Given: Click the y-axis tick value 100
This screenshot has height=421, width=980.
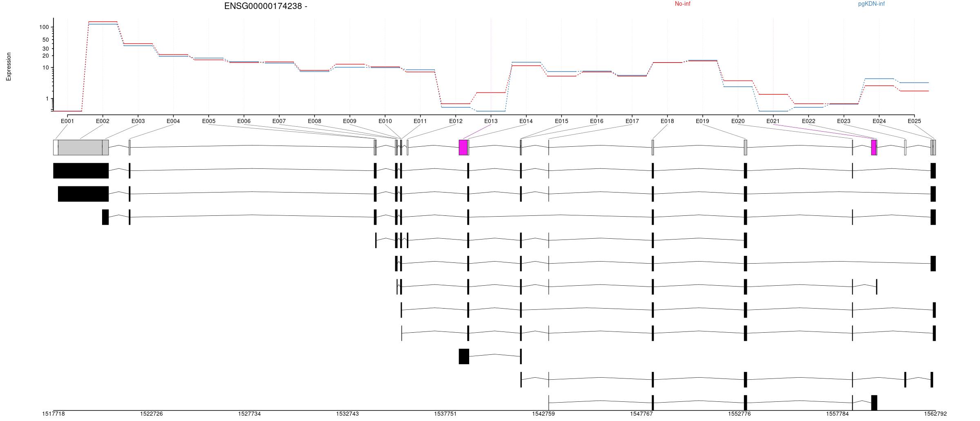Looking at the screenshot, I should point(44,27).
